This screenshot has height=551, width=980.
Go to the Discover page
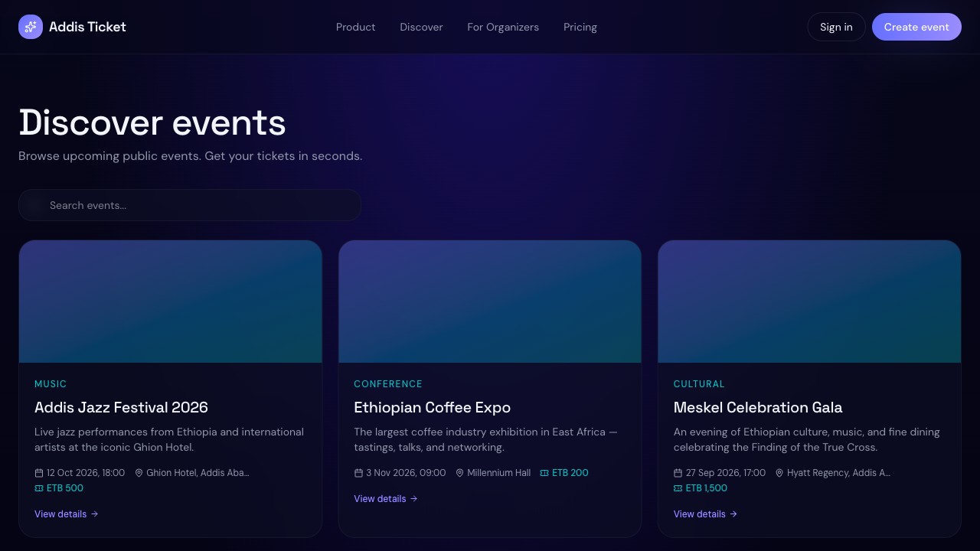421,27
